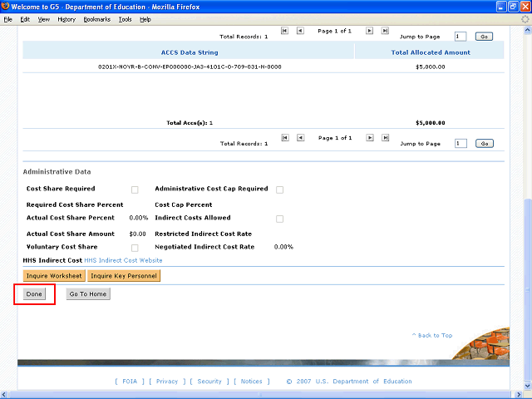The width and height of the screenshot is (532, 399).
Task: Open the Edit menu
Action: (25, 19)
